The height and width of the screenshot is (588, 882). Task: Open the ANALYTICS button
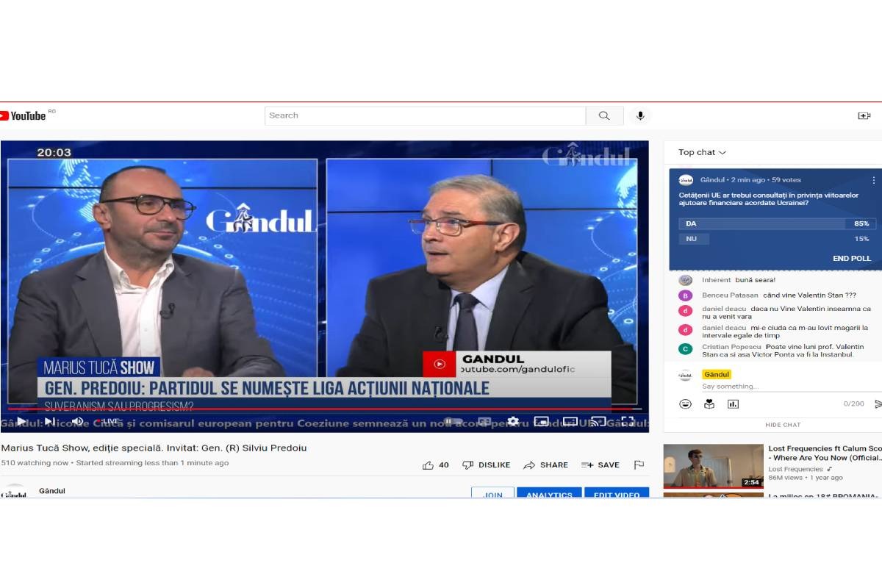(x=549, y=494)
